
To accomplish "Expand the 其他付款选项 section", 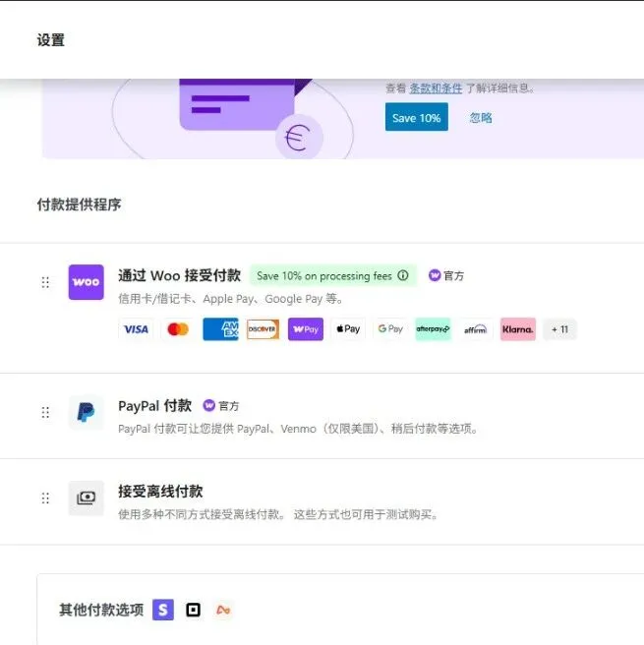I will coord(101,610).
